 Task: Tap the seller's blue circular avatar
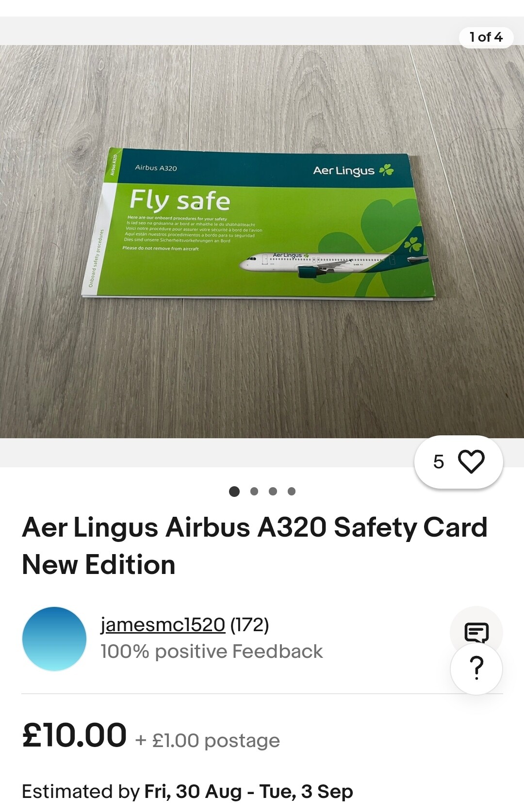click(54, 638)
